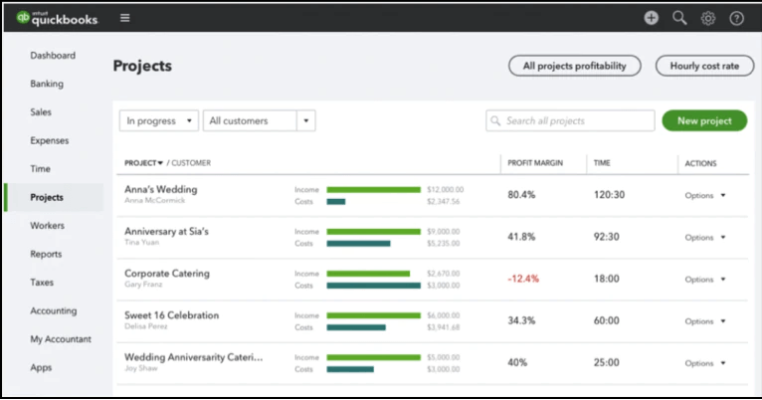Viewport: 762px width, 400px height.
Task: Click the red -12.4% profit margin
Action: [x=523, y=279]
